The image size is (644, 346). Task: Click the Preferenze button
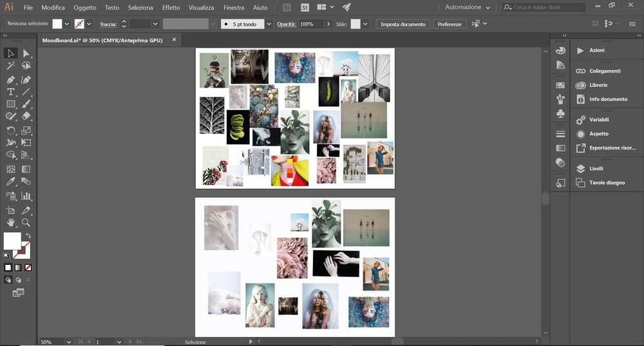450,24
